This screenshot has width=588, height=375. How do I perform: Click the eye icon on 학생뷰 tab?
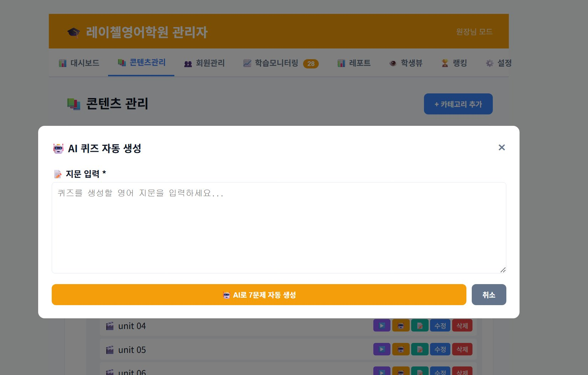(393, 63)
